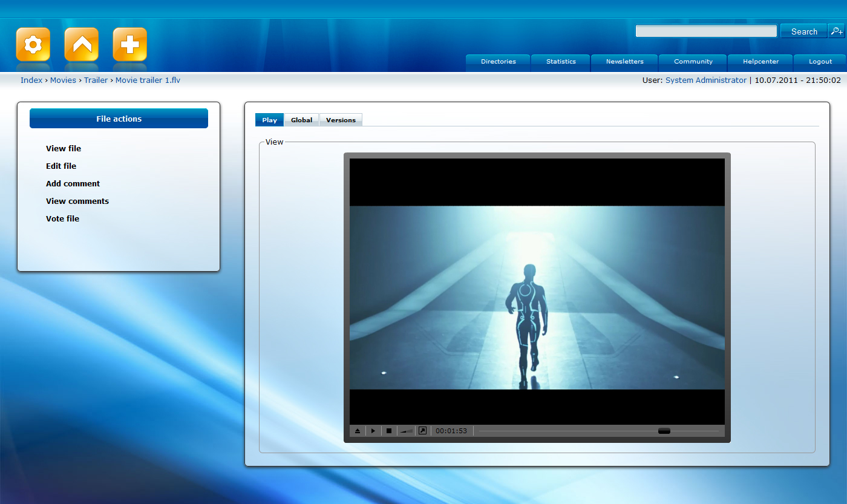Click Logout in the navigation bar
This screenshot has width=847, height=504.
point(820,62)
